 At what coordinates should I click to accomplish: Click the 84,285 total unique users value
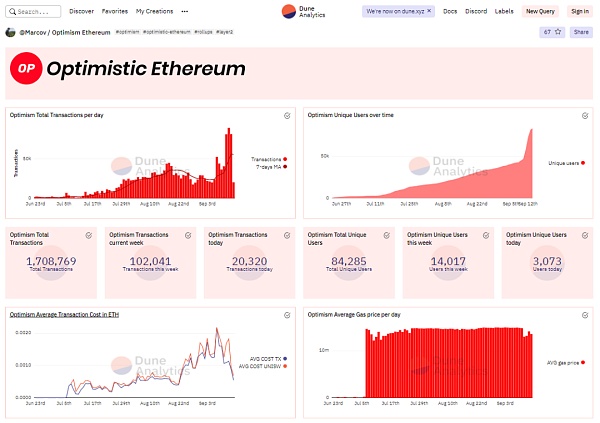coord(349,261)
